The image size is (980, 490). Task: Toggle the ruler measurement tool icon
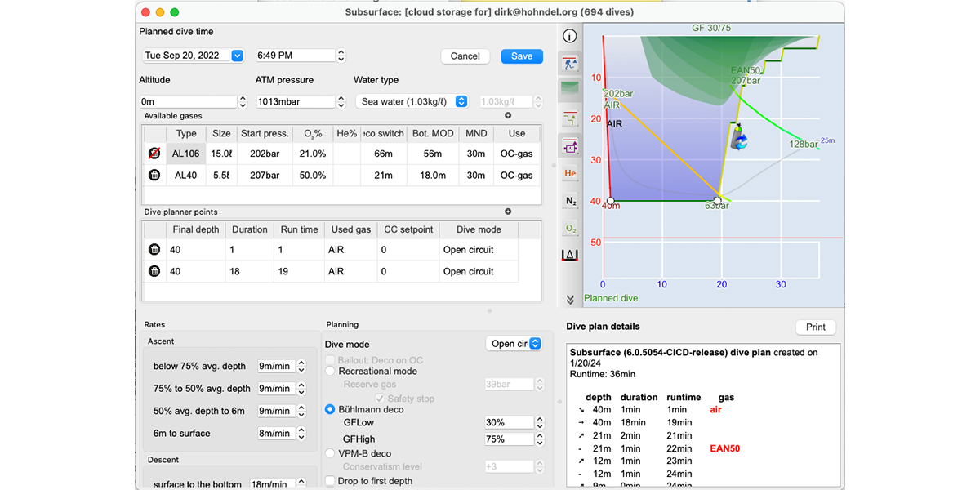[x=570, y=256]
